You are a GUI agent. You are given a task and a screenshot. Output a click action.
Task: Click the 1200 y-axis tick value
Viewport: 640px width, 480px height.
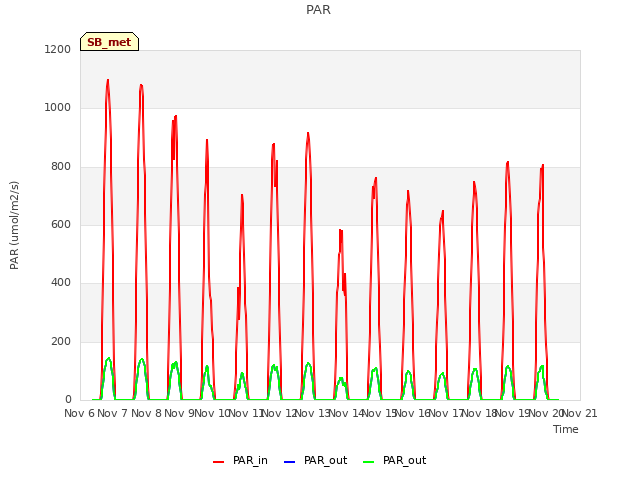click(58, 49)
